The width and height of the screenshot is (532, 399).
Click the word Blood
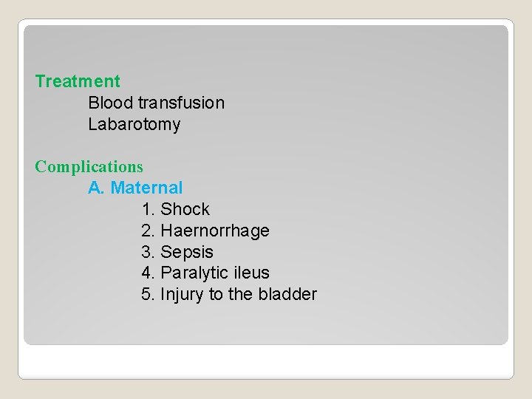pyautogui.click(x=110, y=103)
